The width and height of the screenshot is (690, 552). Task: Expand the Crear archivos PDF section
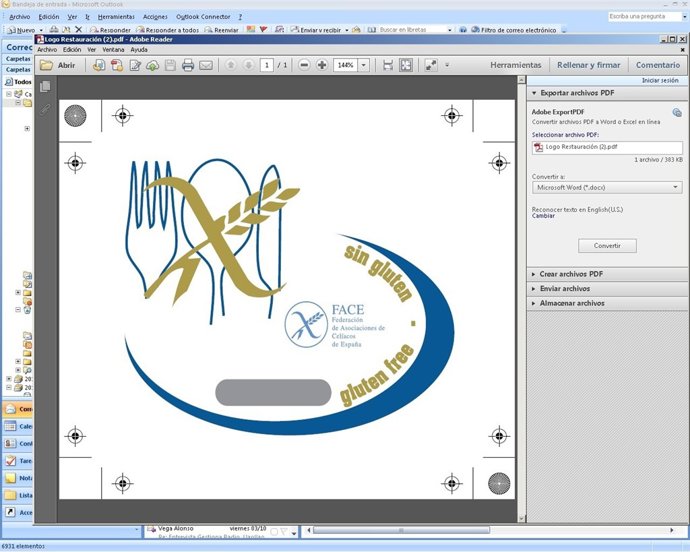(573, 274)
